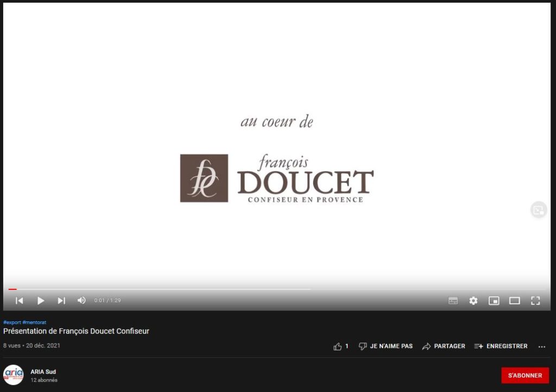
Task: Open more actions three-dot menu
Action: tap(542, 346)
